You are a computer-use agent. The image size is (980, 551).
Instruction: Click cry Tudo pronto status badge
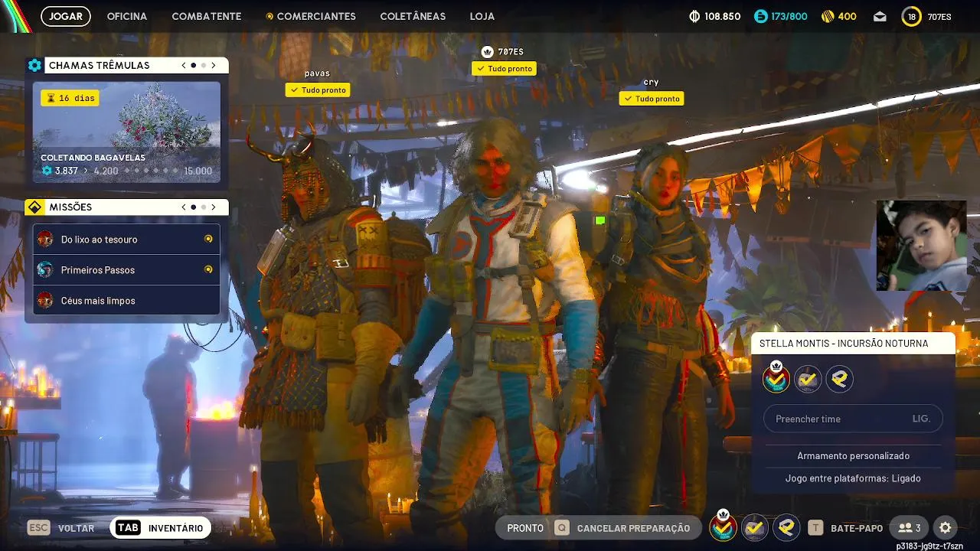652,98
